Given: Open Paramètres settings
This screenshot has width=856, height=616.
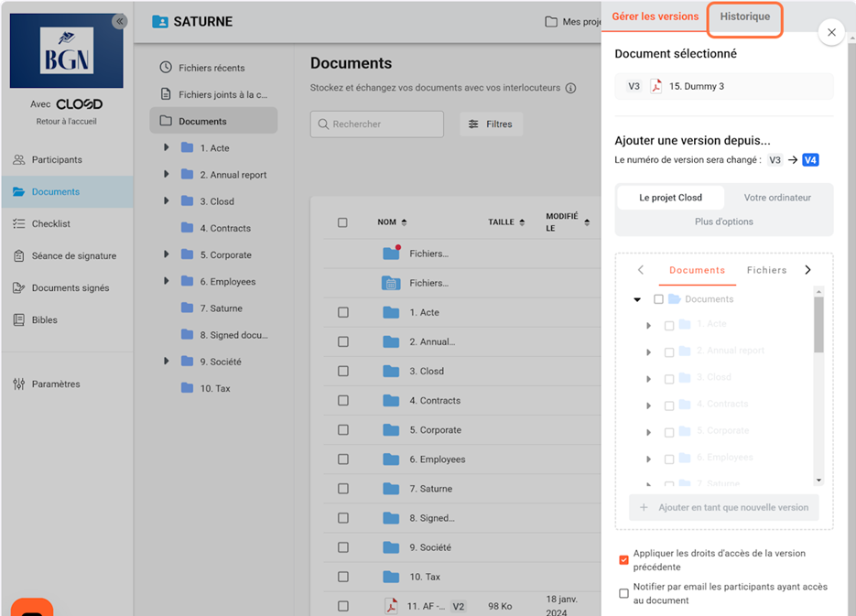Looking at the screenshot, I should click(55, 384).
